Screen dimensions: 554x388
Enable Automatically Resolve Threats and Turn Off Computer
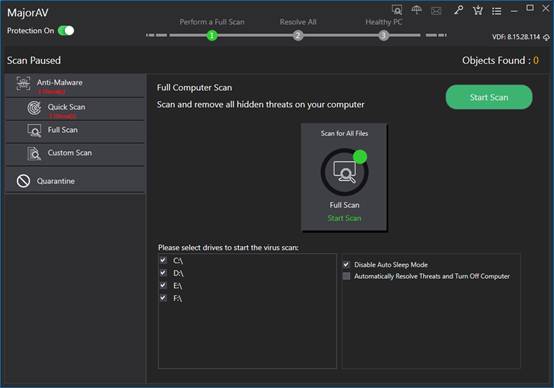(346, 276)
